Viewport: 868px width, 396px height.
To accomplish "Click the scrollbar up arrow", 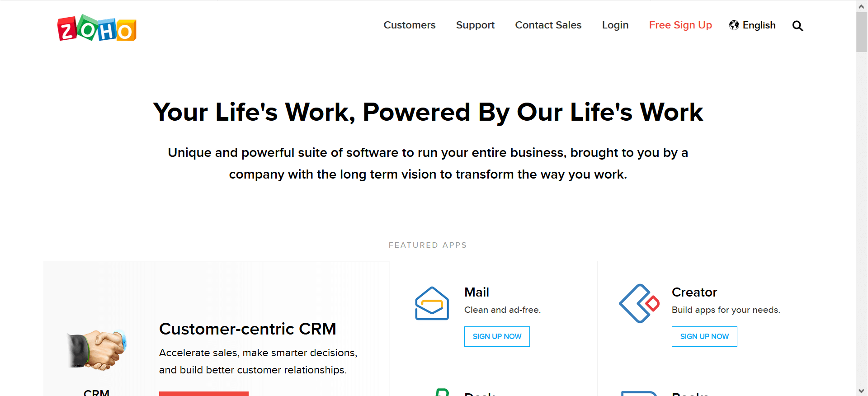I will 861,6.
